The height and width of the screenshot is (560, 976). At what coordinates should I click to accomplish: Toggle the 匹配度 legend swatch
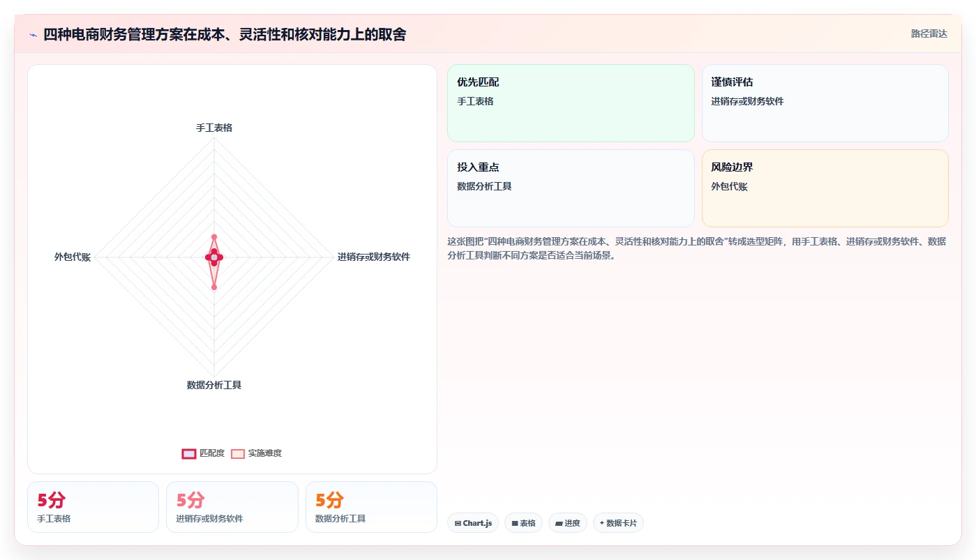pos(189,453)
